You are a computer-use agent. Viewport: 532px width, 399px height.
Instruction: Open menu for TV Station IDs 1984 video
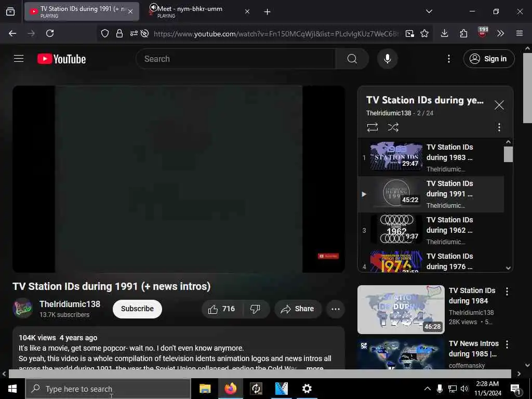pos(507,291)
